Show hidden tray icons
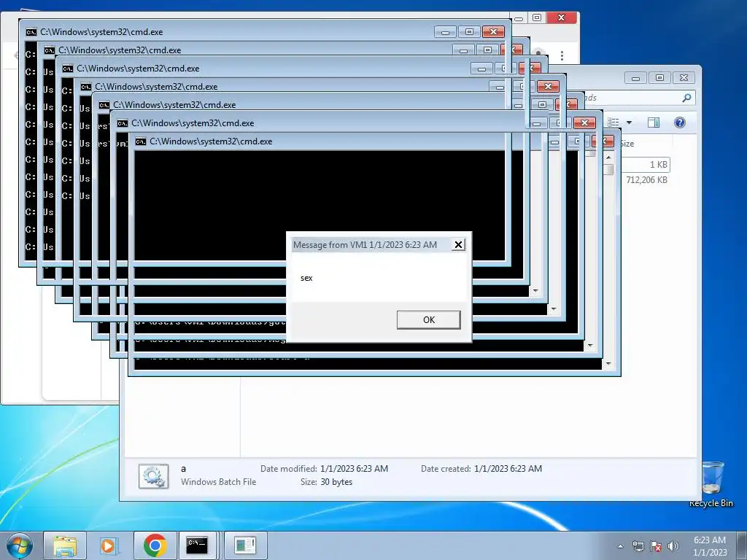This screenshot has height=560, width=747. (620, 546)
